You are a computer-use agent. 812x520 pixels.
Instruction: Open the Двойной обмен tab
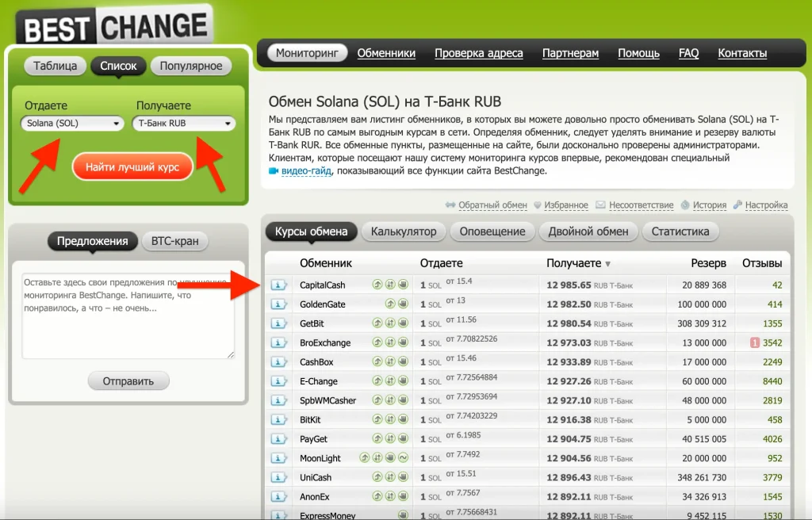pos(588,231)
